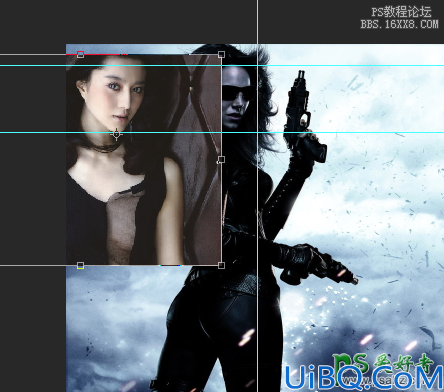The image size is (444, 392).
Task: Click the BBS.16XX8.COM watermark text
Action: click(399, 24)
